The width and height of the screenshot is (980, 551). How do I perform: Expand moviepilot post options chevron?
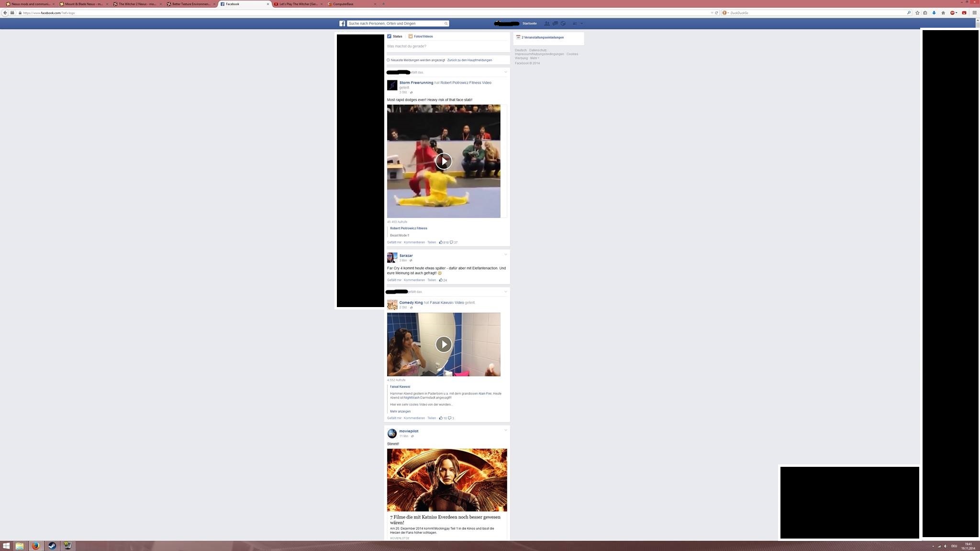[506, 430]
